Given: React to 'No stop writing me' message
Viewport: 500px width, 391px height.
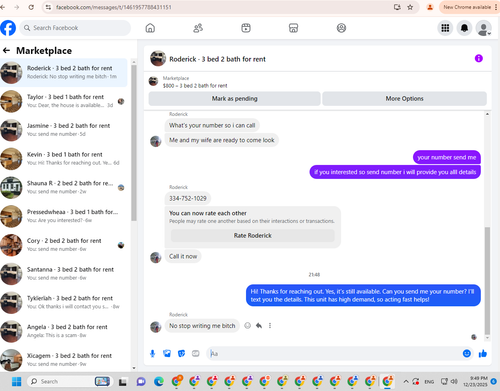Looking at the screenshot, I should point(247,326).
